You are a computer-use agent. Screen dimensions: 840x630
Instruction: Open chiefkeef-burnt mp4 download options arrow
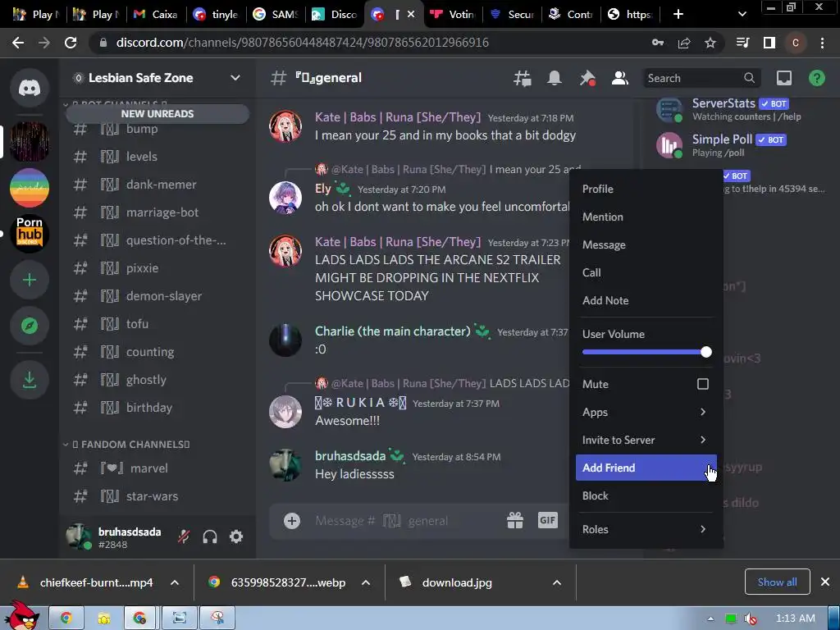[175, 582]
